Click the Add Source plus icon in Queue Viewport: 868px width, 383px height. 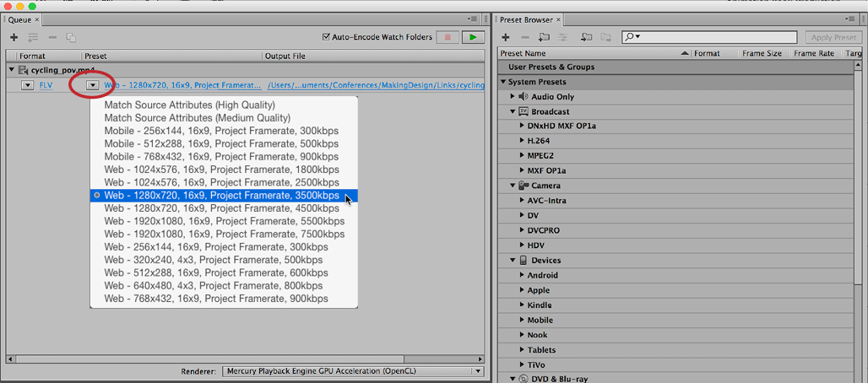coord(14,38)
